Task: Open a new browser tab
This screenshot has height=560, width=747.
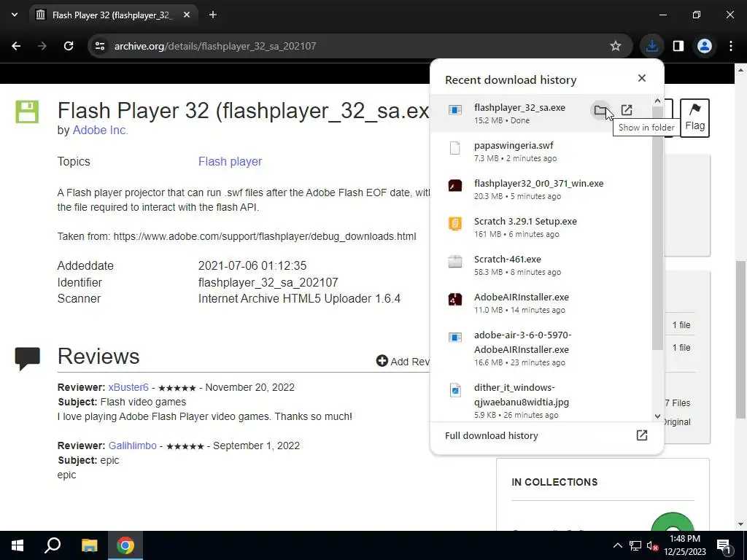Action: (213, 15)
